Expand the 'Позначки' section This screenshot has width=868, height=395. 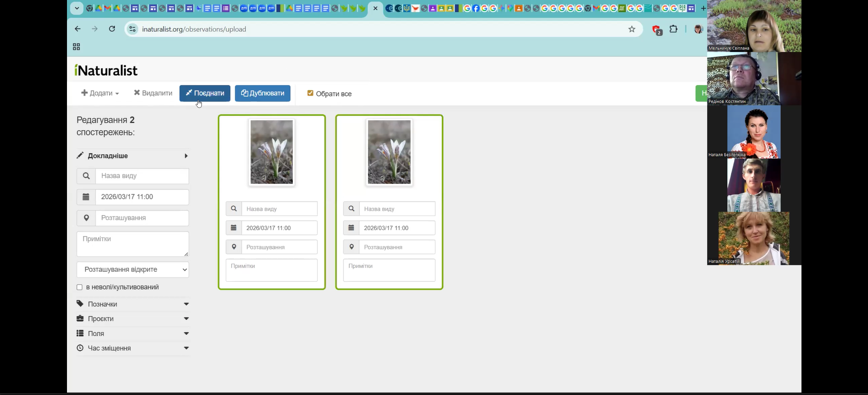point(133,304)
